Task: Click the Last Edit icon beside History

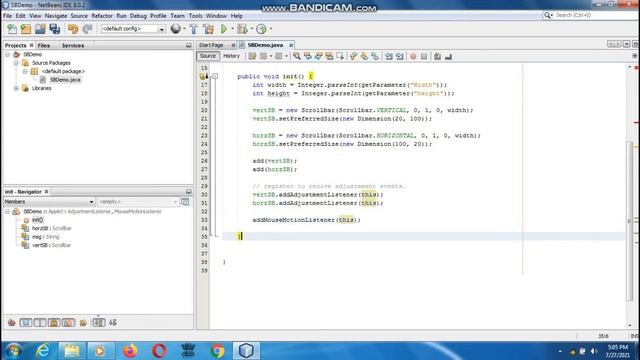Action: [252, 56]
